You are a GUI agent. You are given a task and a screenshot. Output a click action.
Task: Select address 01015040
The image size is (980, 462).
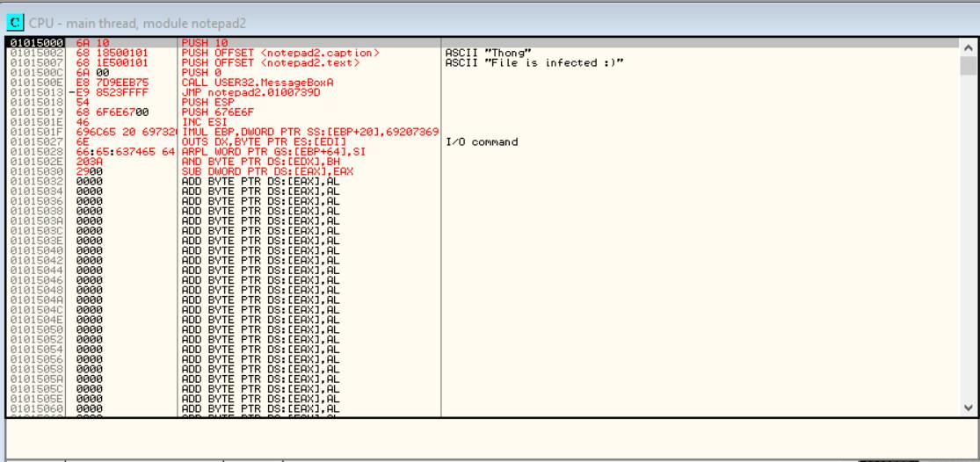[x=36, y=251]
